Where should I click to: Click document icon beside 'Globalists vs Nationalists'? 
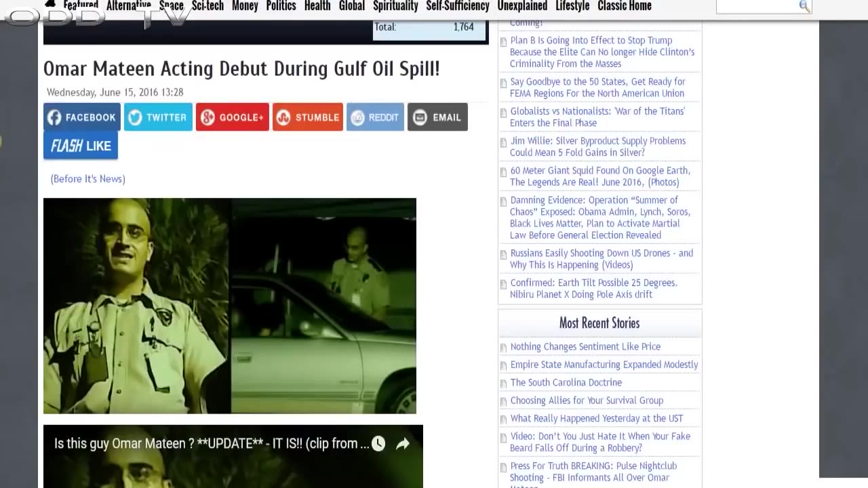(503, 113)
